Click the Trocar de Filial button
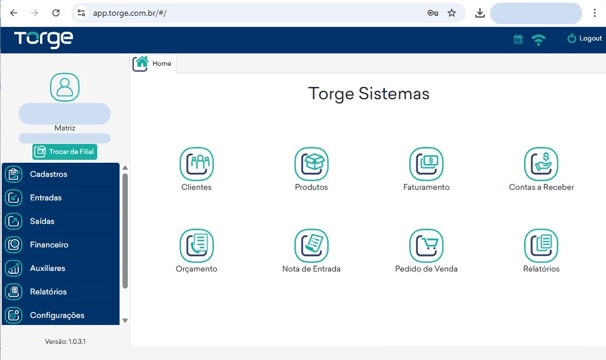Viewport: 606px width, 360px height. click(65, 152)
